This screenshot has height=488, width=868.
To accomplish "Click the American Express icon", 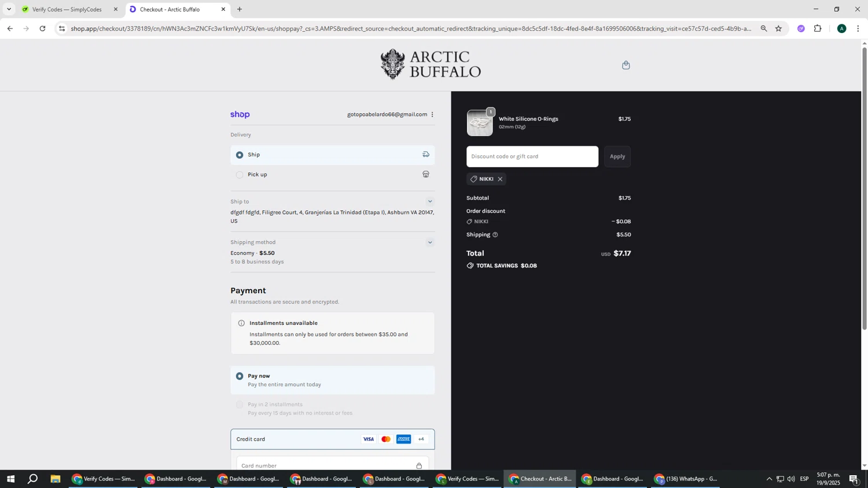I will tap(404, 439).
